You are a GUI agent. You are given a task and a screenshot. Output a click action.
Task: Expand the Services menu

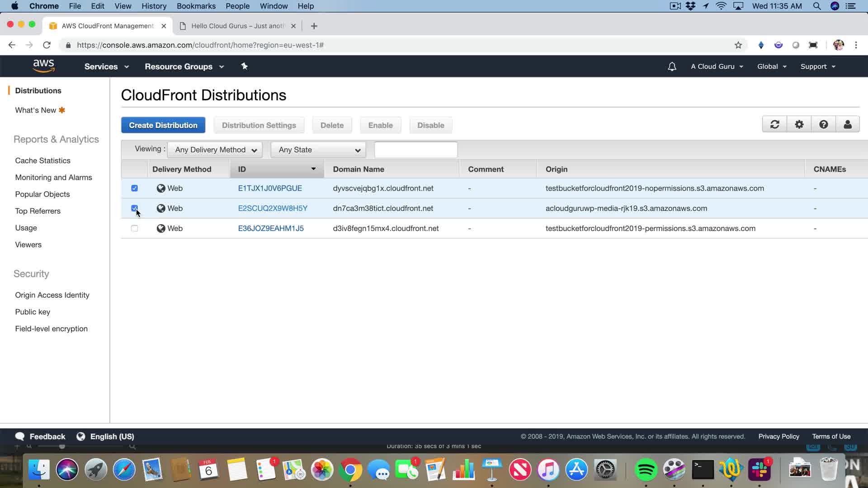[106, 66]
